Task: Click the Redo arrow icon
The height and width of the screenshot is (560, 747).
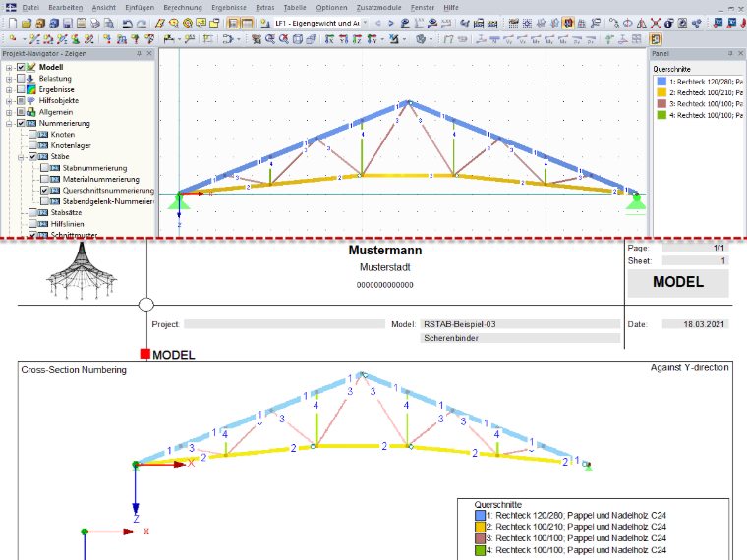Action: click(x=142, y=23)
